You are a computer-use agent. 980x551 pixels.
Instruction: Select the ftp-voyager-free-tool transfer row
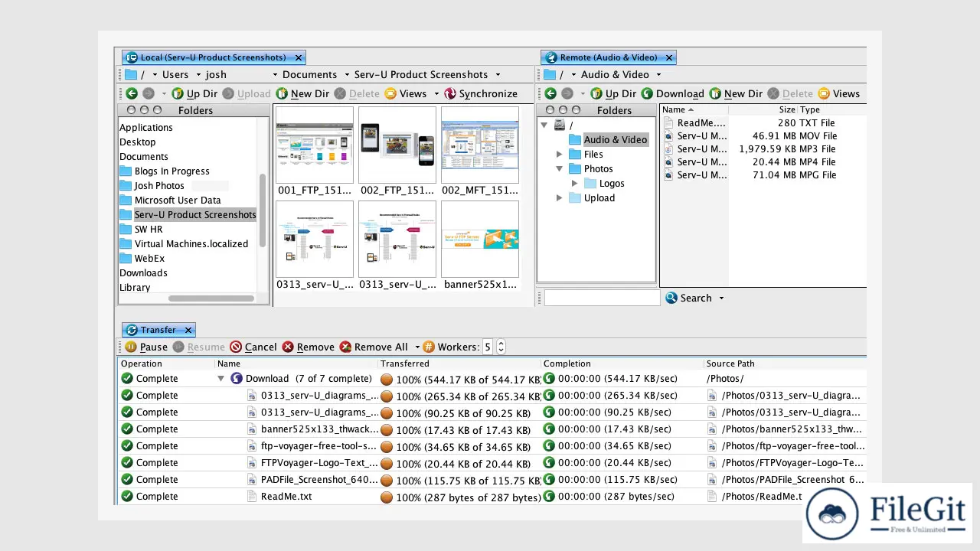[x=492, y=446]
